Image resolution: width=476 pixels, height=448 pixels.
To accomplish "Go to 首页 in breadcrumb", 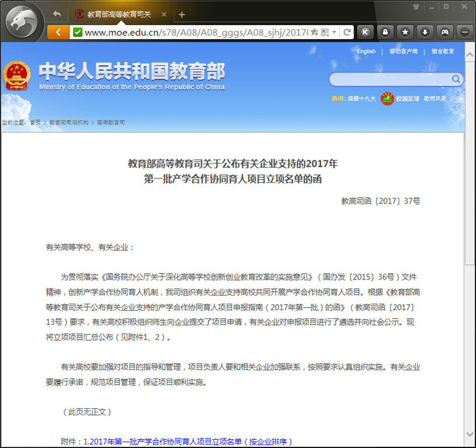I will click(35, 122).
